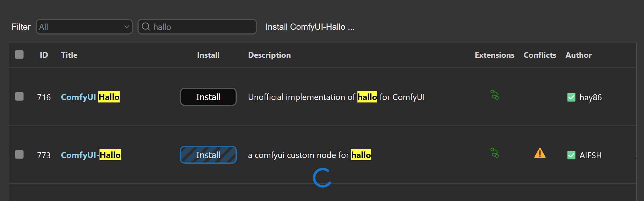Open the extension nodes icon for ComfyUI Hallo

tap(494, 96)
